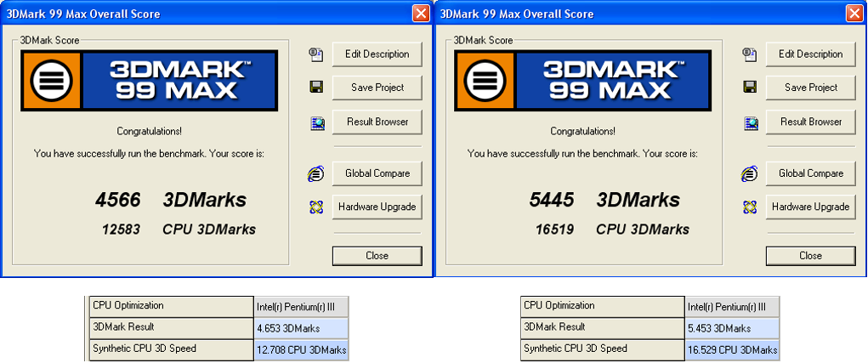Click right window's Congratulations! text

[x=583, y=131]
